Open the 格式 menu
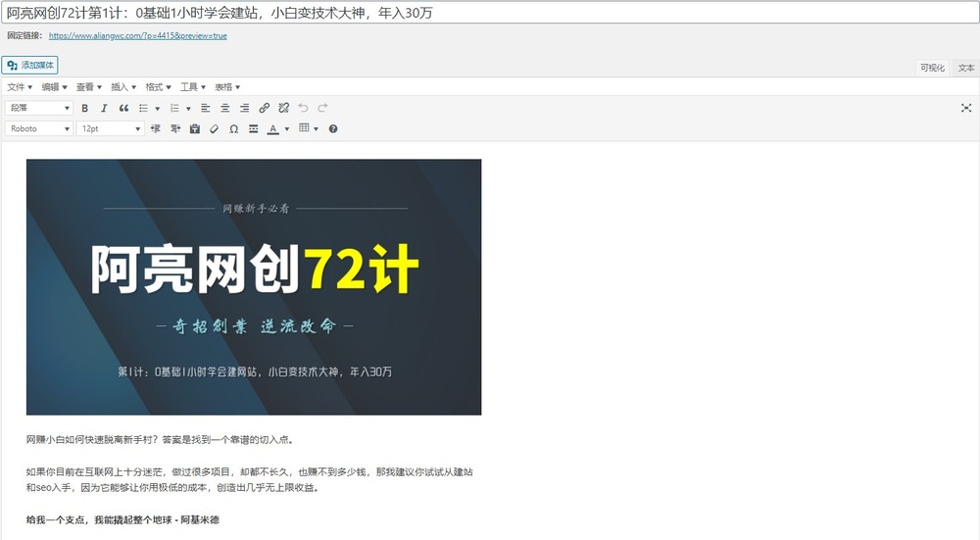Viewport: 980px width, 540px height. tap(158, 87)
